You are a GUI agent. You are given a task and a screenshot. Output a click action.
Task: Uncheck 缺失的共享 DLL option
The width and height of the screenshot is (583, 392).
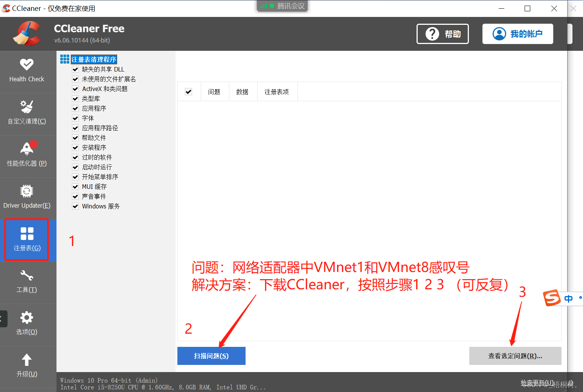point(75,69)
